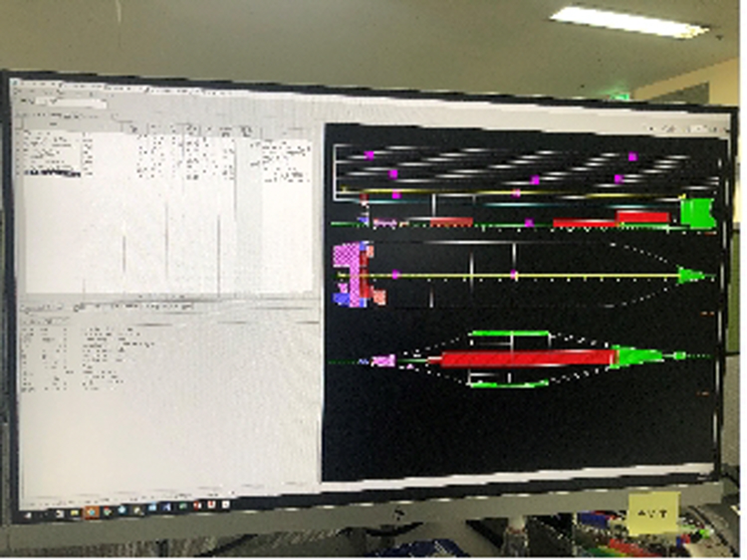Select the large red bar in the bottom view
Screen dimensions: 747x560
point(528,358)
